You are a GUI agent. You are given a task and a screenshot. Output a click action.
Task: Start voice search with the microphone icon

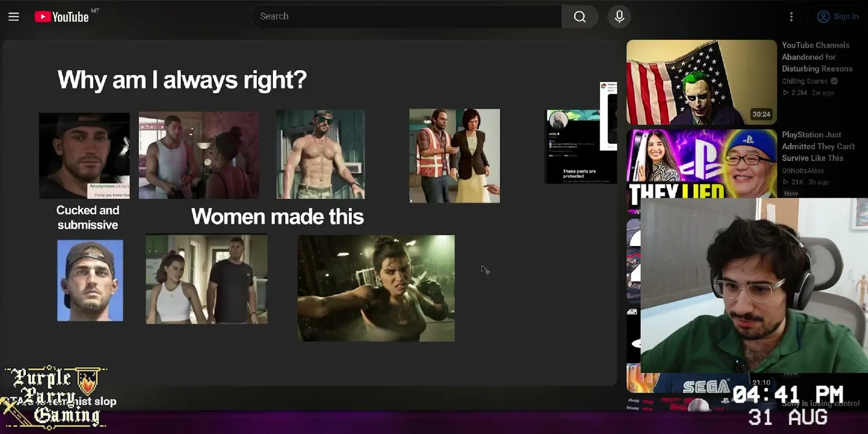coord(619,16)
